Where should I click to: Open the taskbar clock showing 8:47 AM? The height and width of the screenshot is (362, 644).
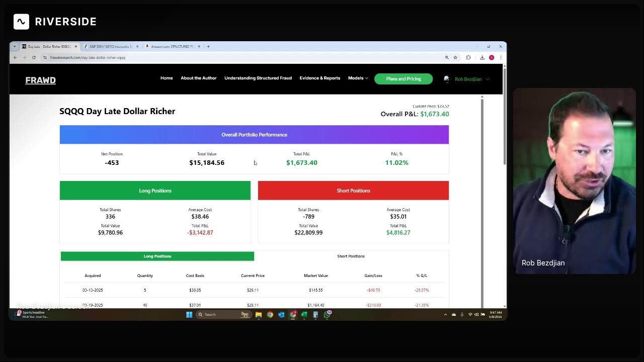(496, 315)
